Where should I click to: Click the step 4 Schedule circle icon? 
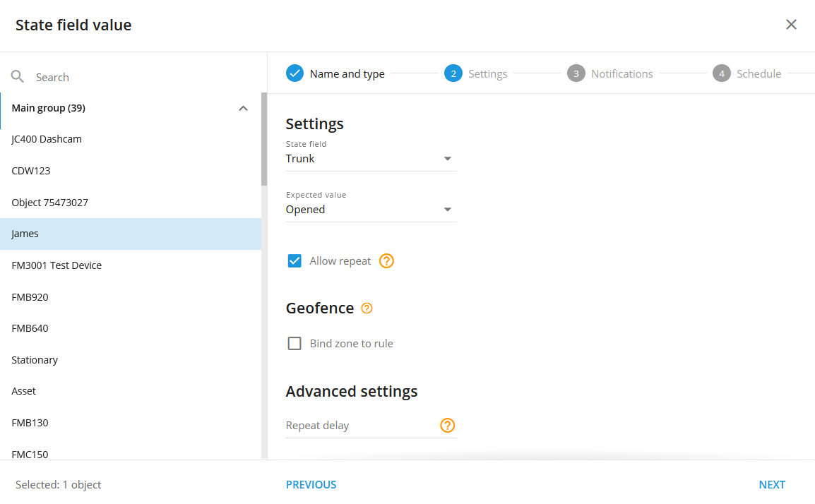click(721, 73)
